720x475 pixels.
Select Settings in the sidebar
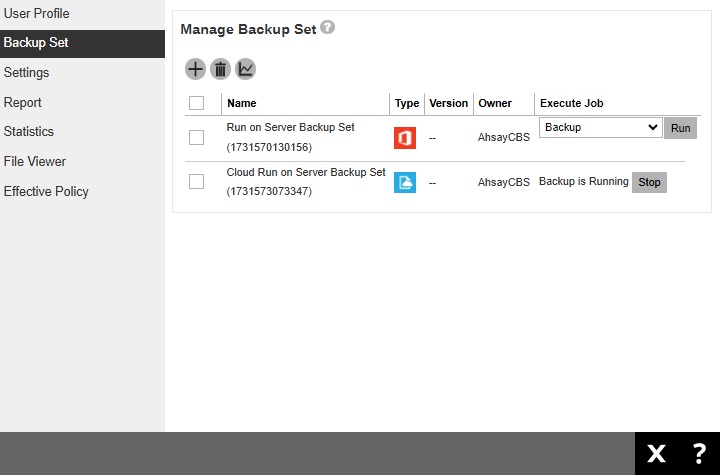[26, 73]
